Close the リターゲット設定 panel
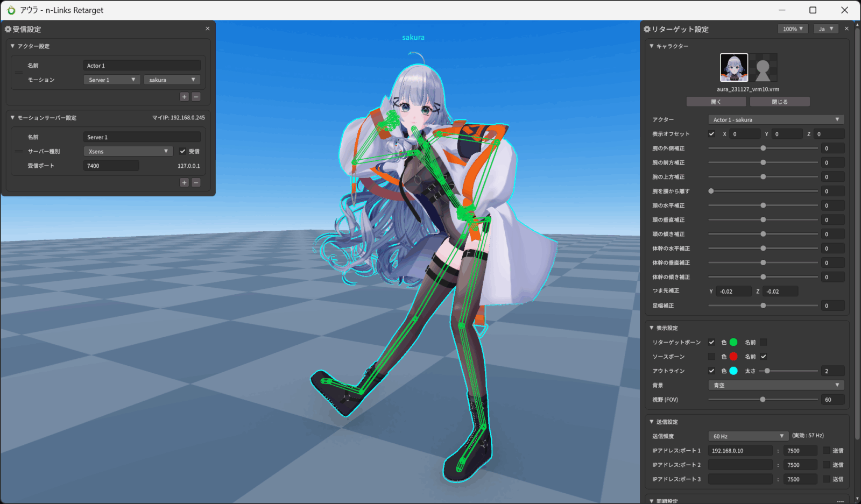Viewport: 861px width, 504px height. coord(846,29)
